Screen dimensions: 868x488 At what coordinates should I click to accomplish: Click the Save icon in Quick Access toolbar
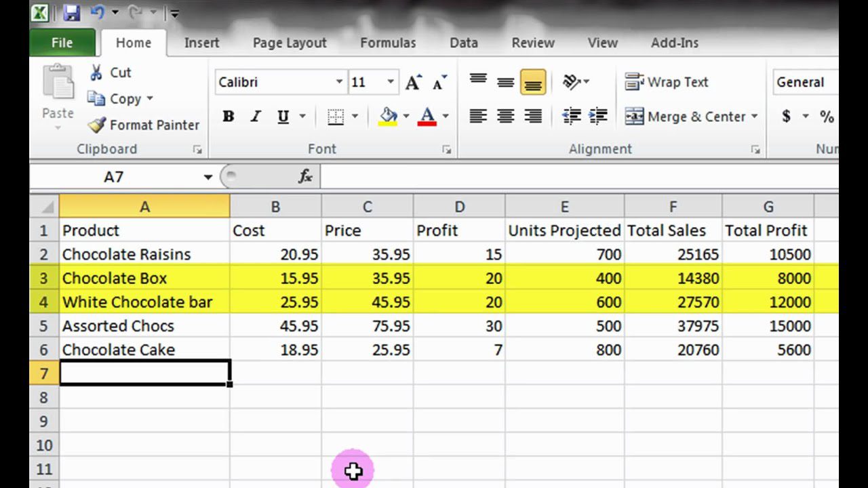(x=72, y=12)
